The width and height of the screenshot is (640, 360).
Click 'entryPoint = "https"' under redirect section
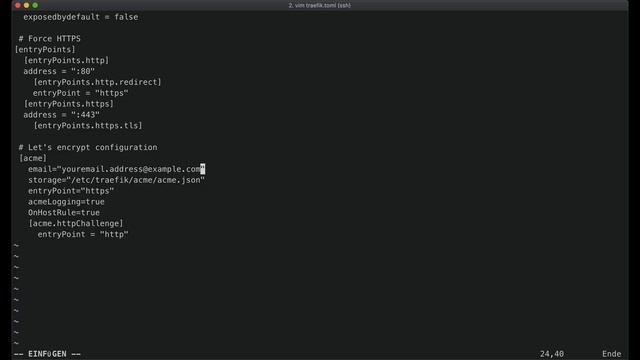coord(81,93)
